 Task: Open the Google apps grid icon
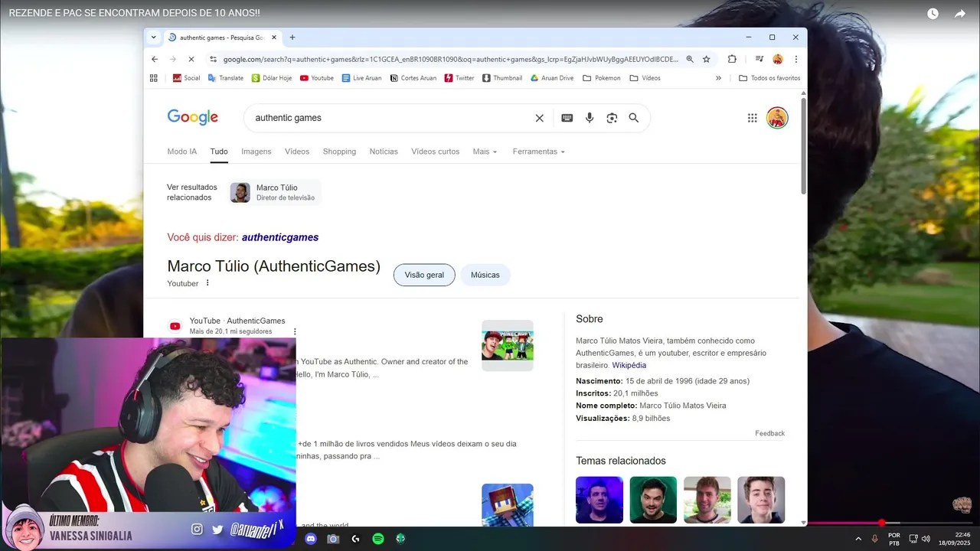[752, 118]
